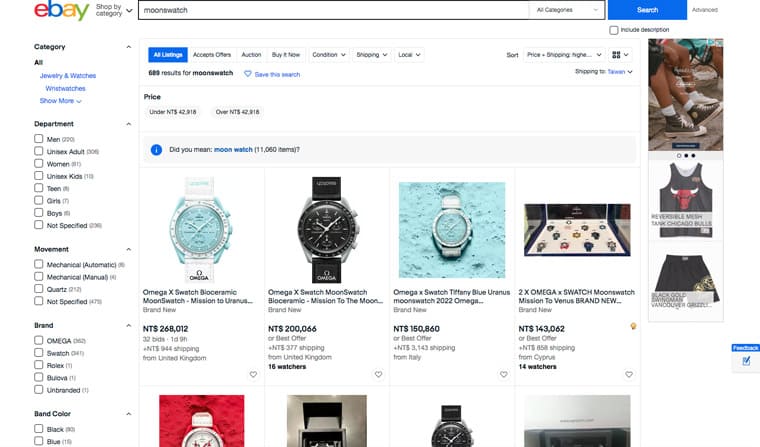The image size is (760, 447).
Task: Watchlist the Tiffany Blue Uranus listing
Action: [503, 374]
